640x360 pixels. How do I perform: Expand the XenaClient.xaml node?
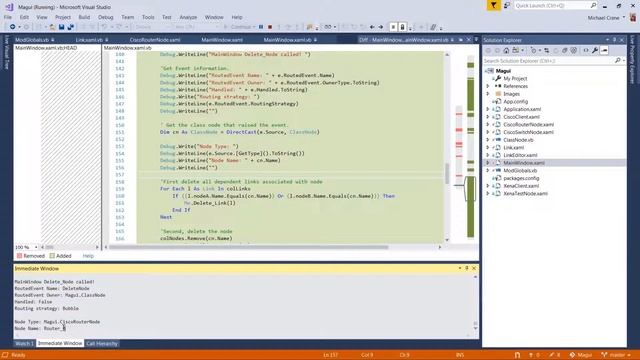coord(488,186)
